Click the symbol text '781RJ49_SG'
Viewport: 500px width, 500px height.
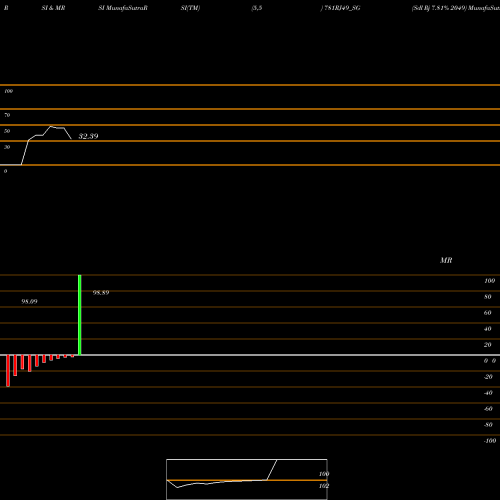point(342,8)
